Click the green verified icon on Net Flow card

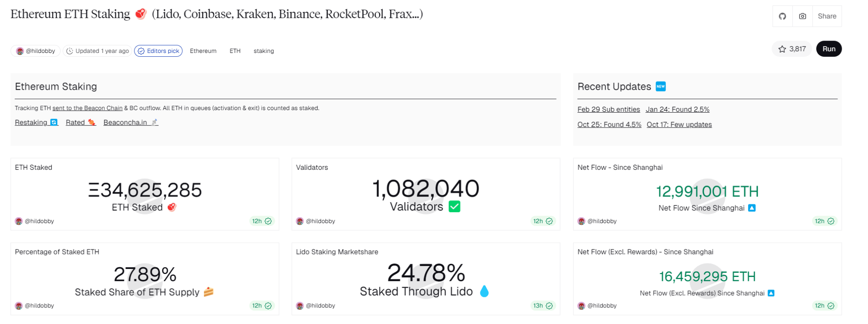[x=831, y=221]
